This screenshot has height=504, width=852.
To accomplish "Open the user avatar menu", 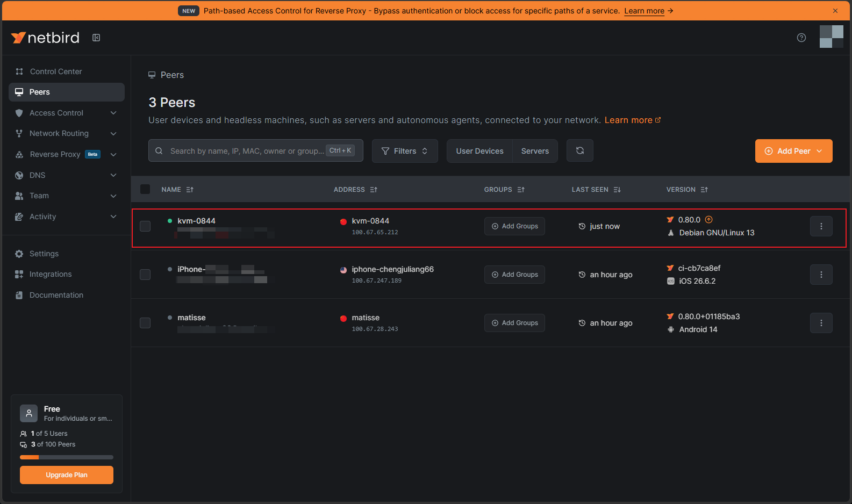I will coord(831,37).
